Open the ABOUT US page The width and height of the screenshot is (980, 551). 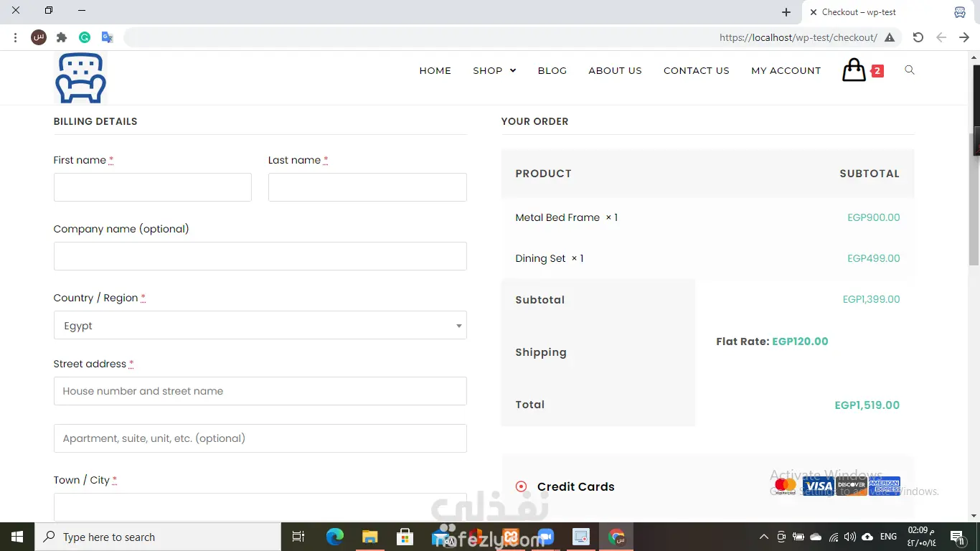(615, 70)
